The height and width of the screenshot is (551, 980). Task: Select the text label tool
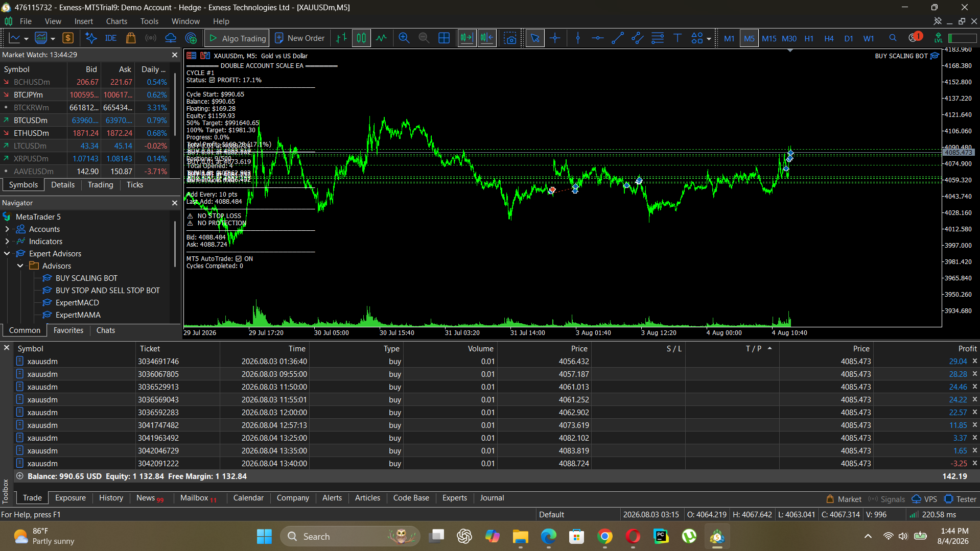tap(678, 38)
